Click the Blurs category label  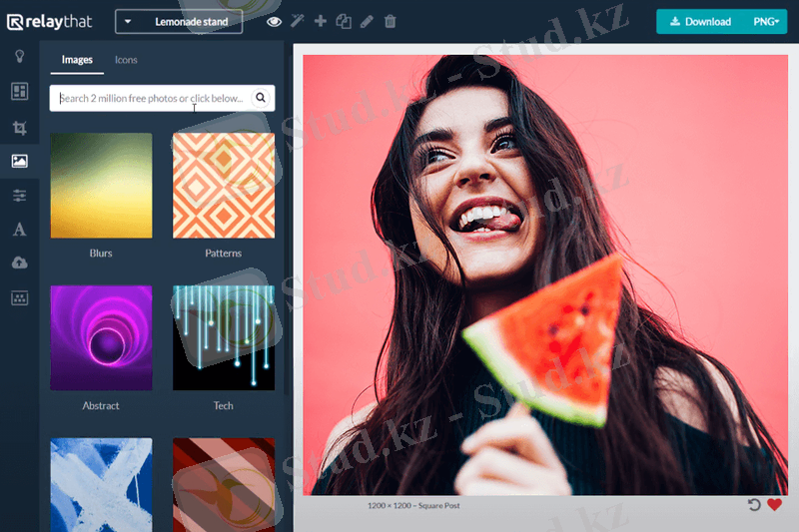tap(101, 253)
